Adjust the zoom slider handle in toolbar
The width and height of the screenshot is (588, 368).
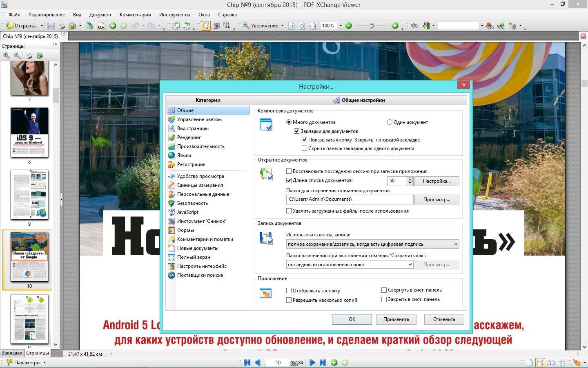pyautogui.click(x=371, y=26)
